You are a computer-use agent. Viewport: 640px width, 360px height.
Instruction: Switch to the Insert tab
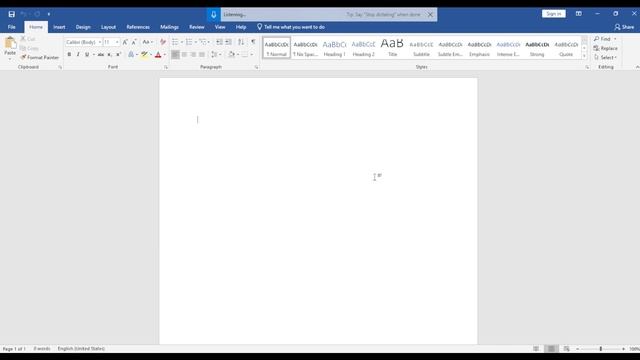pos(59,27)
